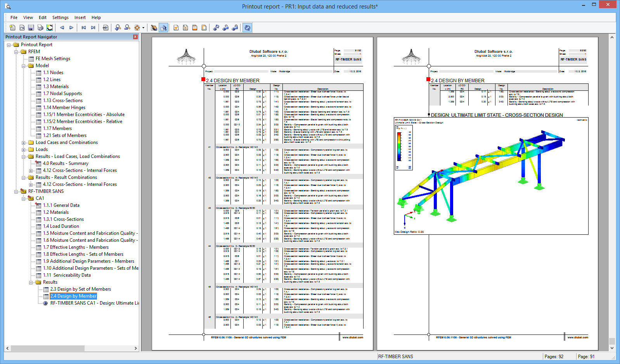Collapse the Printout Report root node

coord(9,45)
